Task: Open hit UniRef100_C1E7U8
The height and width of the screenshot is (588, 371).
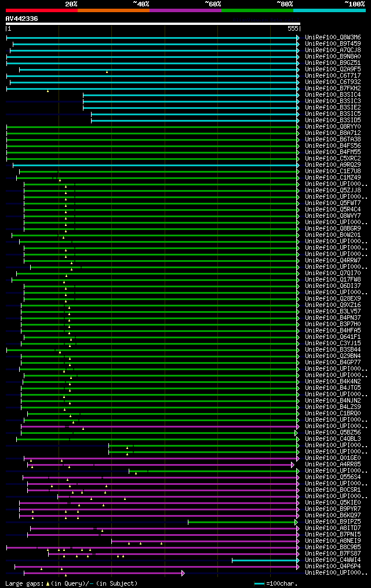Action: [x=333, y=171]
